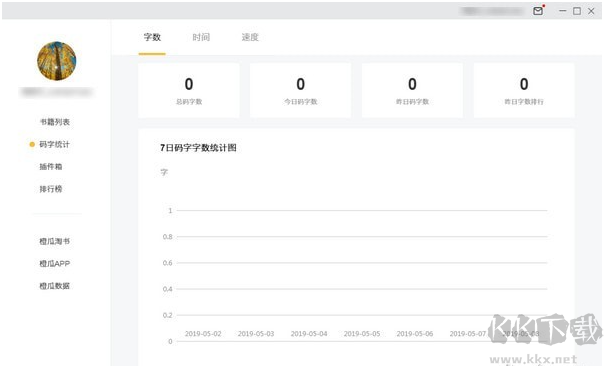Open the 橙瓜APP link

(x=54, y=264)
